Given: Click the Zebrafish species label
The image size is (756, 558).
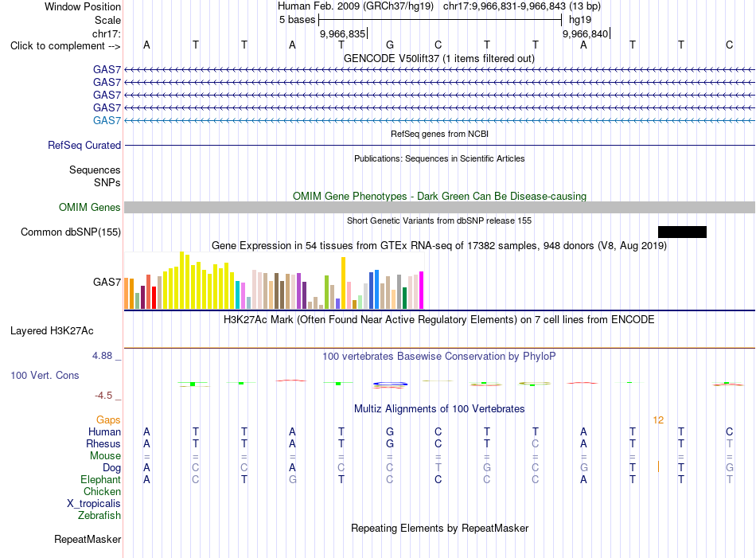Looking at the screenshot, I should point(99,516).
